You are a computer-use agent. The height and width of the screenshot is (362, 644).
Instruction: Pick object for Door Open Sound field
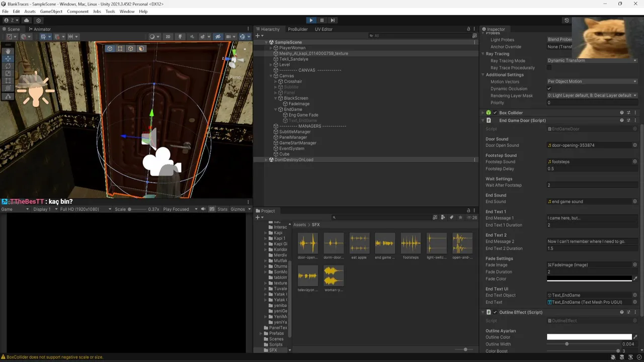point(635,145)
